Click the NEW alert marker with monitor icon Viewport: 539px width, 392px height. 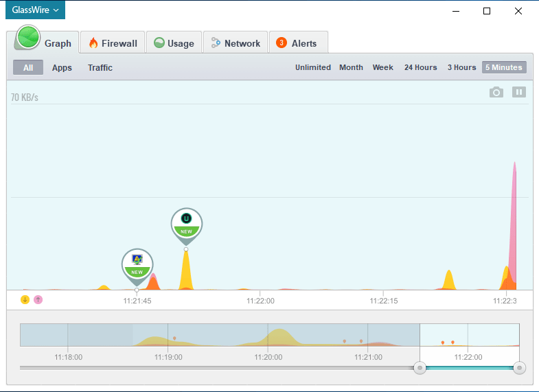pos(137,266)
